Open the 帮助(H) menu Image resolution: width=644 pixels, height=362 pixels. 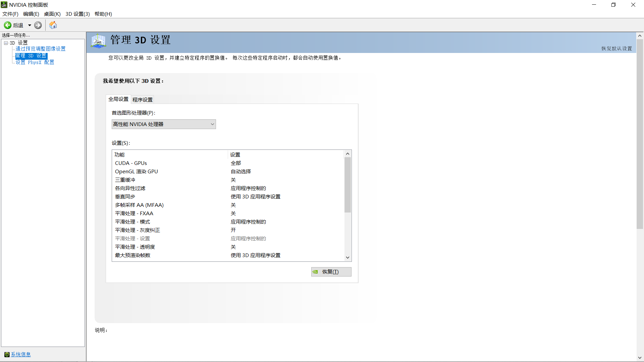coord(103,14)
